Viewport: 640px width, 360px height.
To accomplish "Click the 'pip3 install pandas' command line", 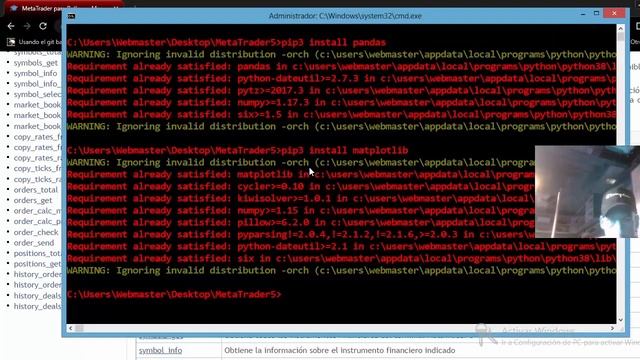I will 227,42.
